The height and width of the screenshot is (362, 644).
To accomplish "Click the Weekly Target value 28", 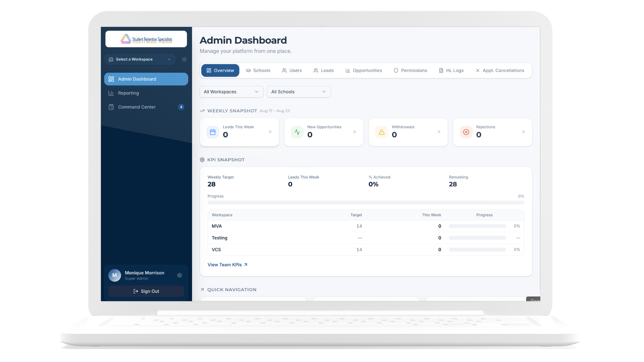I will [212, 184].
